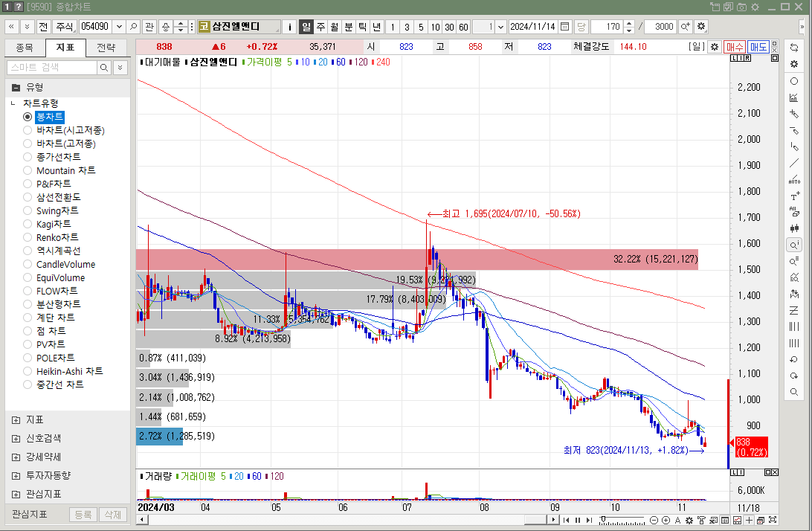
Task: Select 종가선차트 radio option
Action: click(28, 156)
